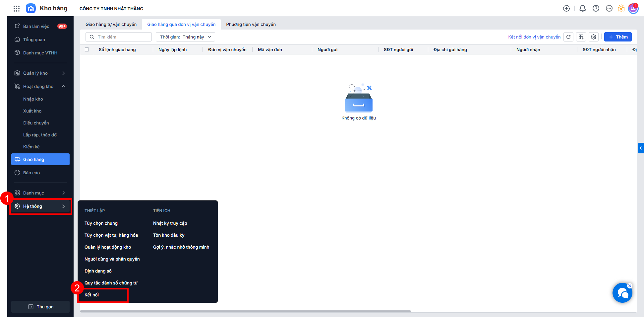The width and height of the screenshot is (644, 317).
Task: Select Kết nối in system menu
Action: point(92,295)
